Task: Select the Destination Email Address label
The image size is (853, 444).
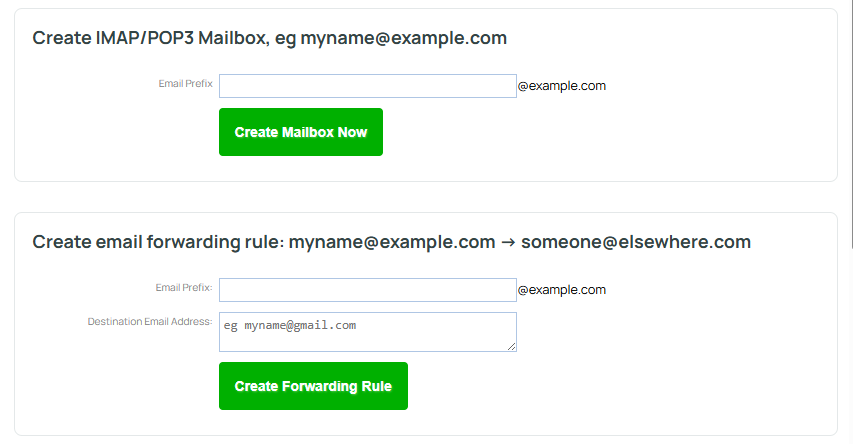Action: pos(150,322)
